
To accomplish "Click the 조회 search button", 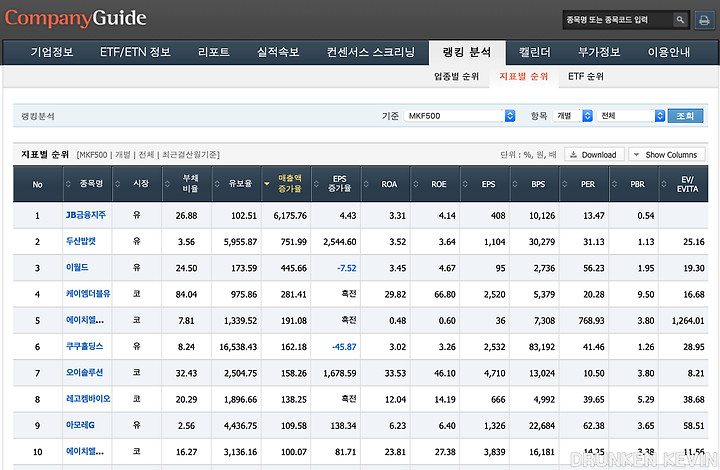I will click(x=685, y=116).
